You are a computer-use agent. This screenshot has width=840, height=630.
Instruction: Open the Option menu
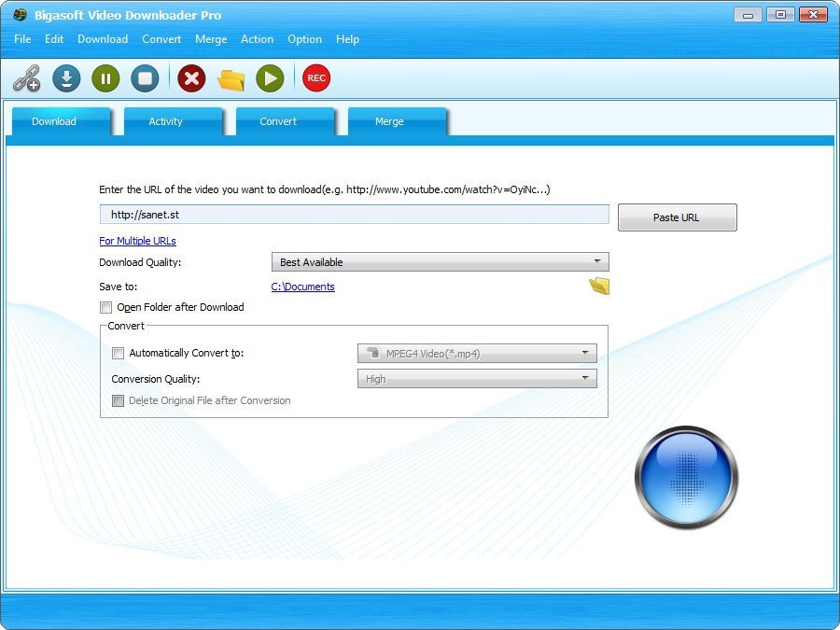pyautogui.click(x=304, y=39)
